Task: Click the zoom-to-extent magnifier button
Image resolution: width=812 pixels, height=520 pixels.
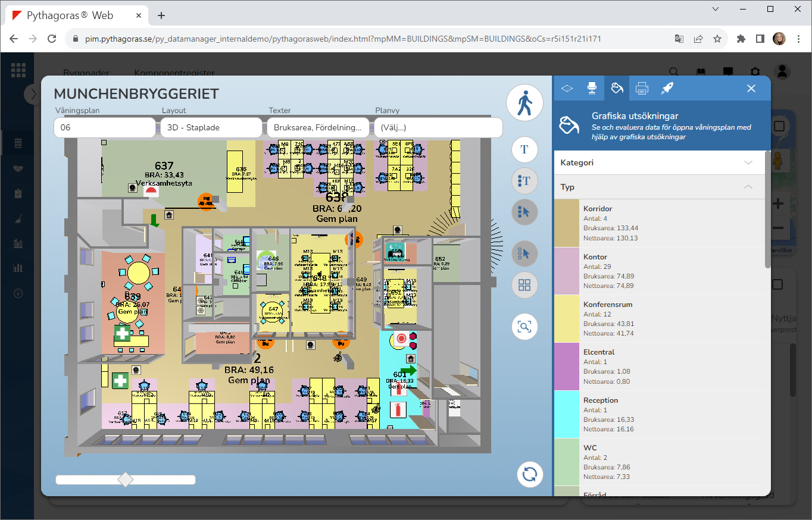Action: 524,327
